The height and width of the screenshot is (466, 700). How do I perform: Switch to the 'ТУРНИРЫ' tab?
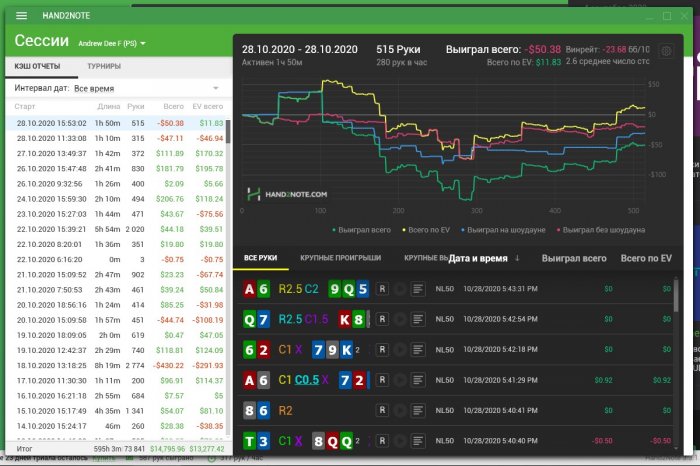104,66
